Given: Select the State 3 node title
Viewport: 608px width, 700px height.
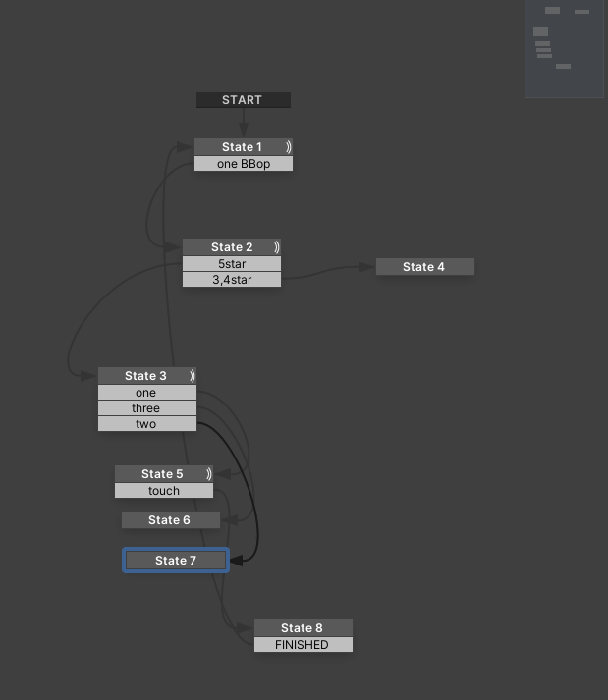Looking at the screenshot, I should coord(142,376).
